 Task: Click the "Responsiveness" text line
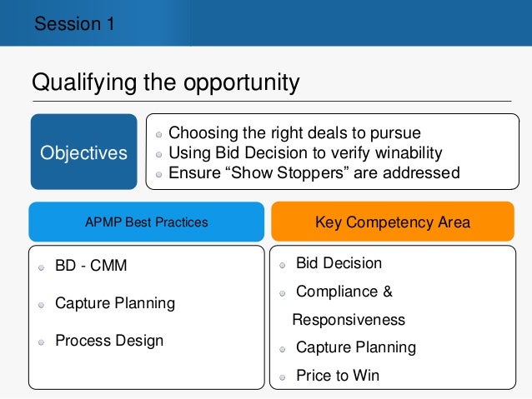(349, 320)
